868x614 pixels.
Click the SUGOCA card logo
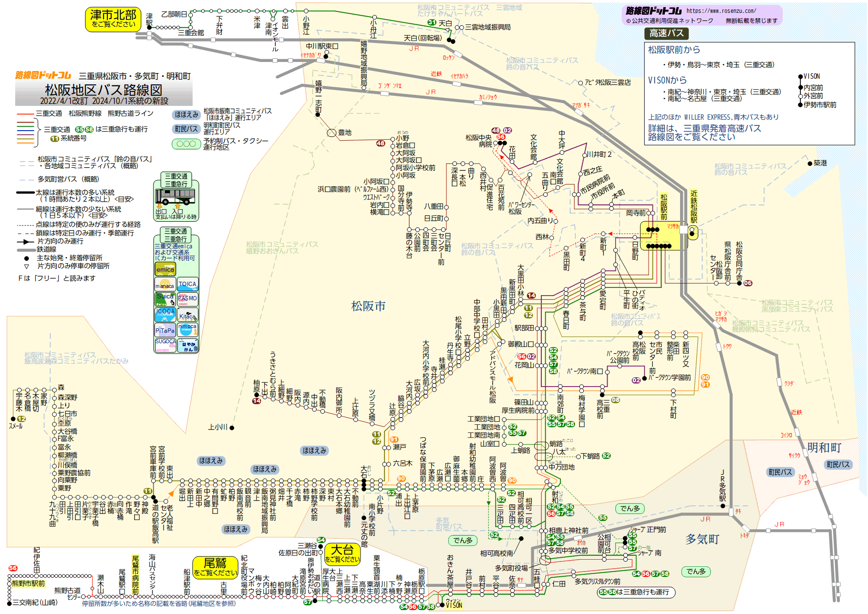[x=165, y=345]
